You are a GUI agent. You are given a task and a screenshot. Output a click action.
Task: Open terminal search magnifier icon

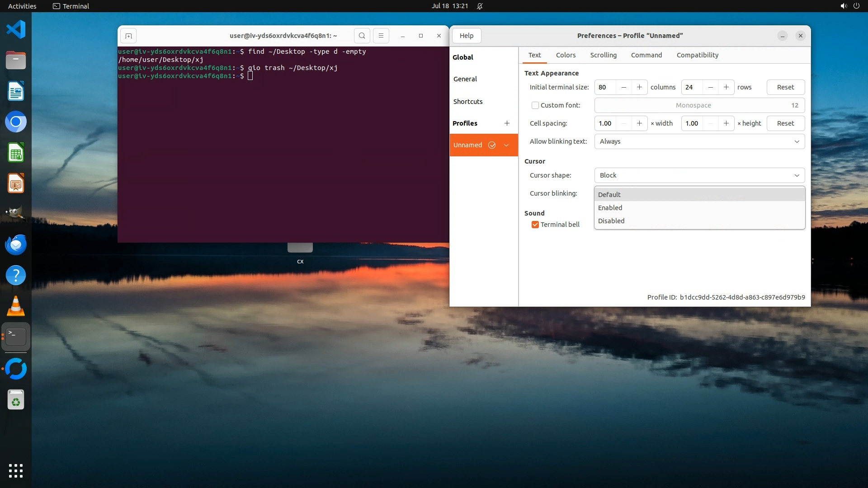pos(362,36)
